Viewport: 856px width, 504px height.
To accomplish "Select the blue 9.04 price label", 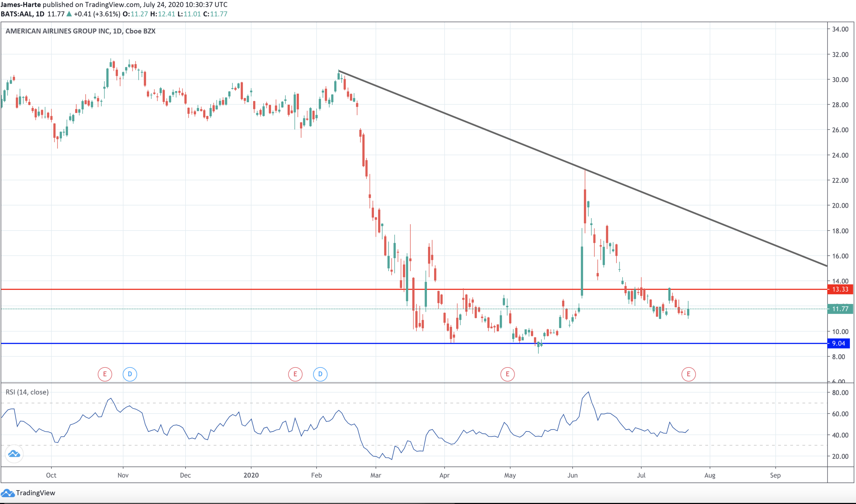I will pyautogui.click(x=838, y=343).
